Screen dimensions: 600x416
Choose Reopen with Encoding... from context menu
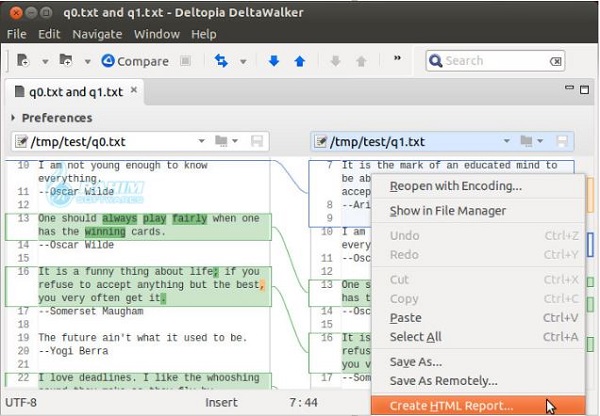coord(478,186)
